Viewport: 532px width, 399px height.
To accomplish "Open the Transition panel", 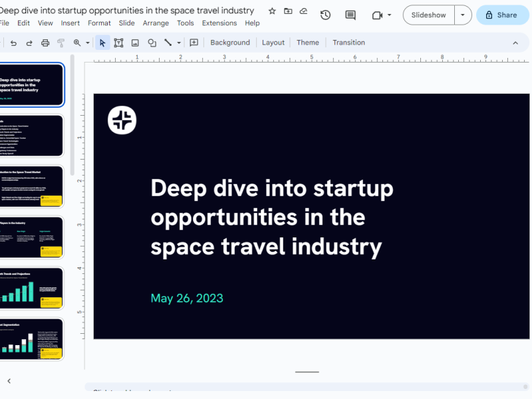I will tap(348, 43).
